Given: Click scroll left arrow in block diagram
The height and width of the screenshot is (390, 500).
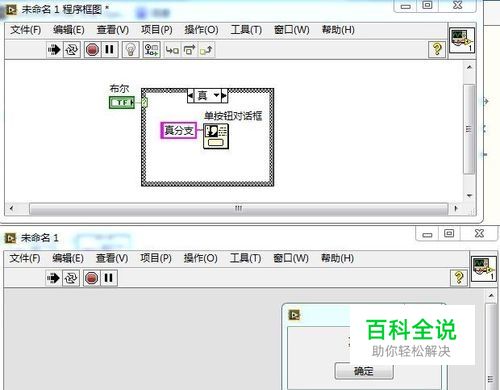Looking at the screenshot, I should pos(12,209).
